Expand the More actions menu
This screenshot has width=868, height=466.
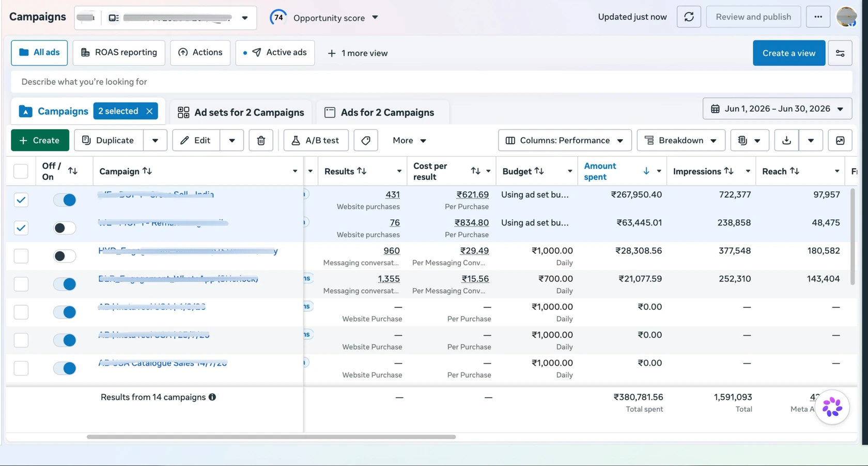click(409, 141)
